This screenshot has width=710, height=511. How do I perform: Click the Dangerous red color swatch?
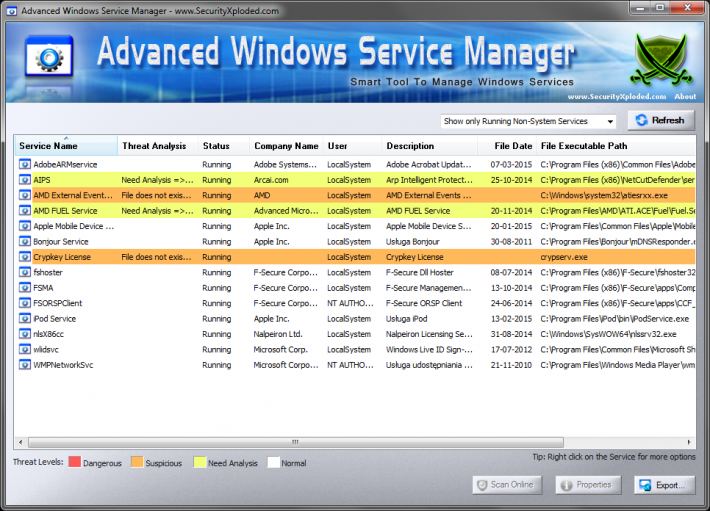(x=75, y=462)
